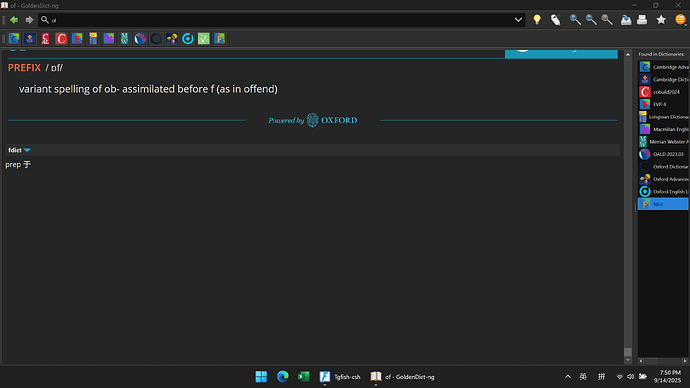Image resolution: width=690 pixels, height=388 pixels.
Task: Click the Oxford dark ring icon in toolbar
Action: click(156, 39)
